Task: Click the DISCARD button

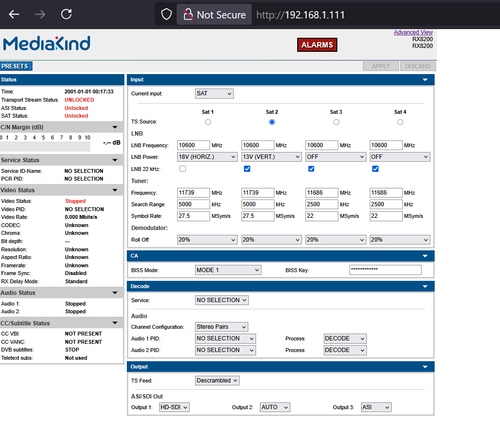Action: pyautogui.click(x=418, y=66)
